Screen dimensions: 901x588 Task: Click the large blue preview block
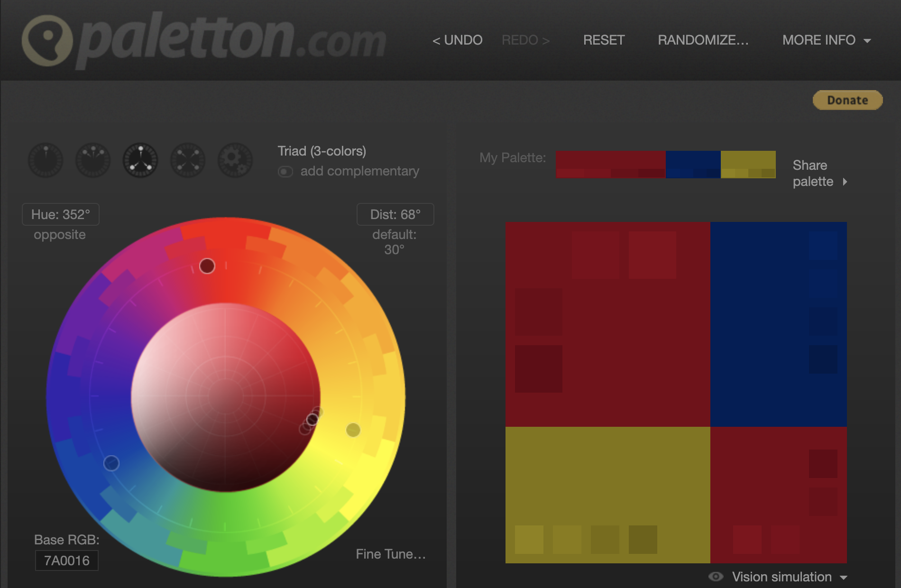click(x=779, y=324)
